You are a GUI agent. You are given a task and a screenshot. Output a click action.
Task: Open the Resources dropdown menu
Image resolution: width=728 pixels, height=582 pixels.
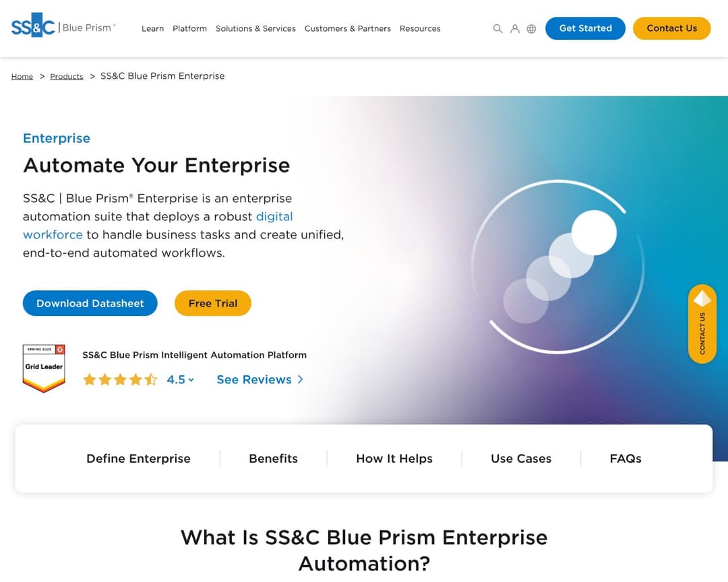tap(420, 29)
